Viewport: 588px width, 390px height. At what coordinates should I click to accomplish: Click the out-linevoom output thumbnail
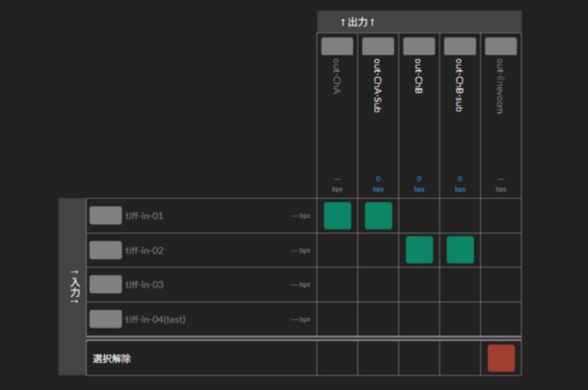(501, 46)
